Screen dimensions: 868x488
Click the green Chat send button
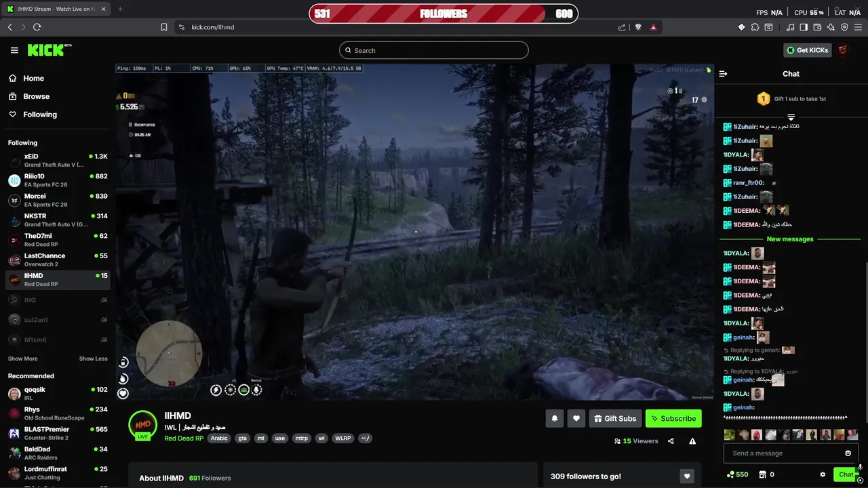845,474
